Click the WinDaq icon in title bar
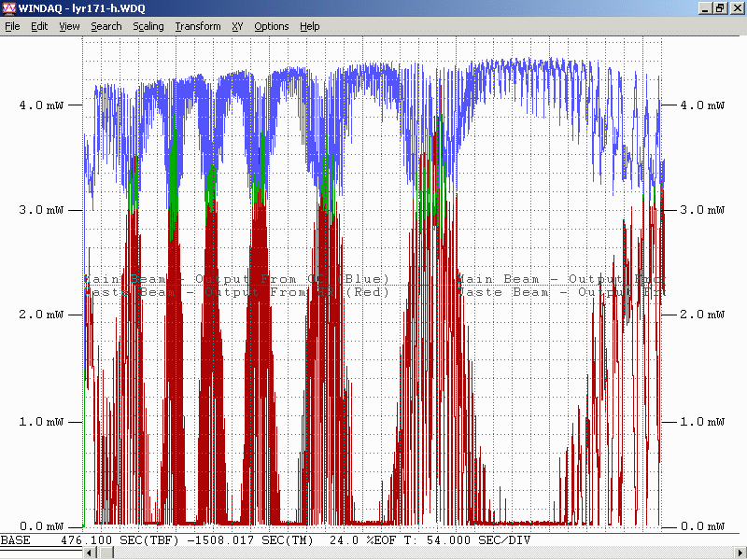This screenshot has height=560, width=747. 9,8
